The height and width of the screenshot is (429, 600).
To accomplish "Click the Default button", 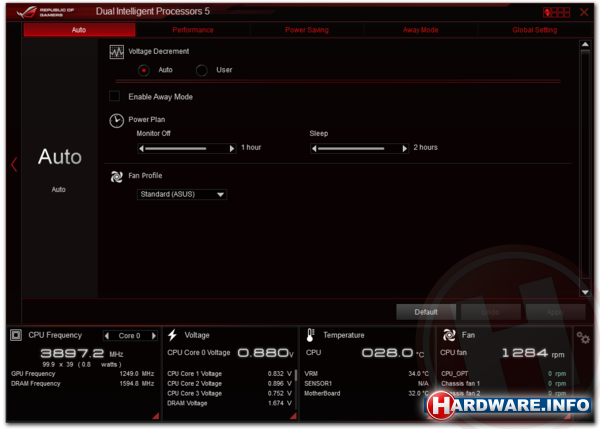I will tap(426, 312).
